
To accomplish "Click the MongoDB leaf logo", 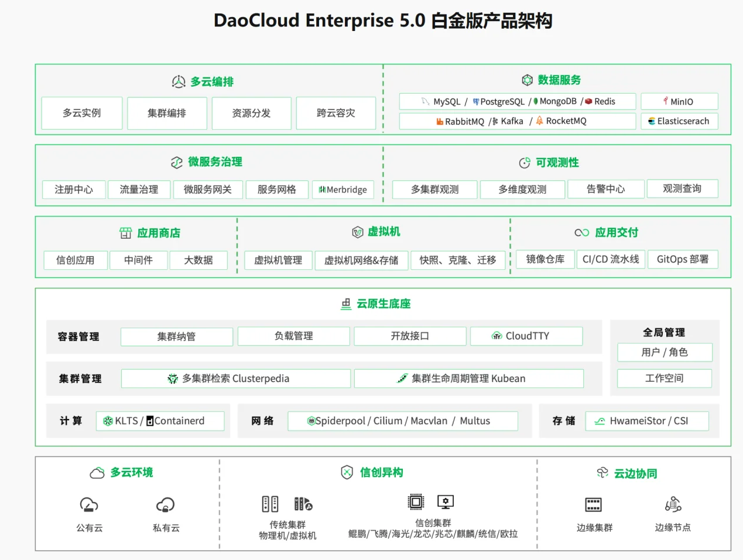I will pyautogui.click(x=536, y=101).
